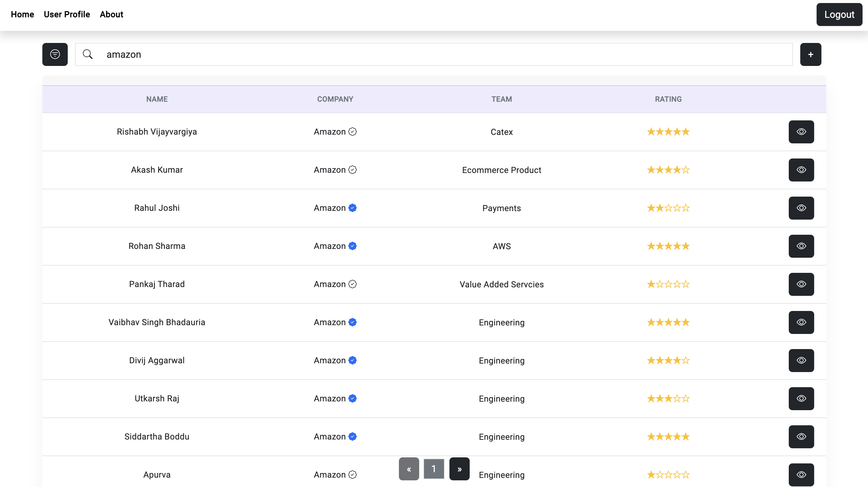Image resolution: width=868 pixels, height=487 pixels.
Task: Click verified badge in Siddartha Boddu's row
Action: point(352,436)
